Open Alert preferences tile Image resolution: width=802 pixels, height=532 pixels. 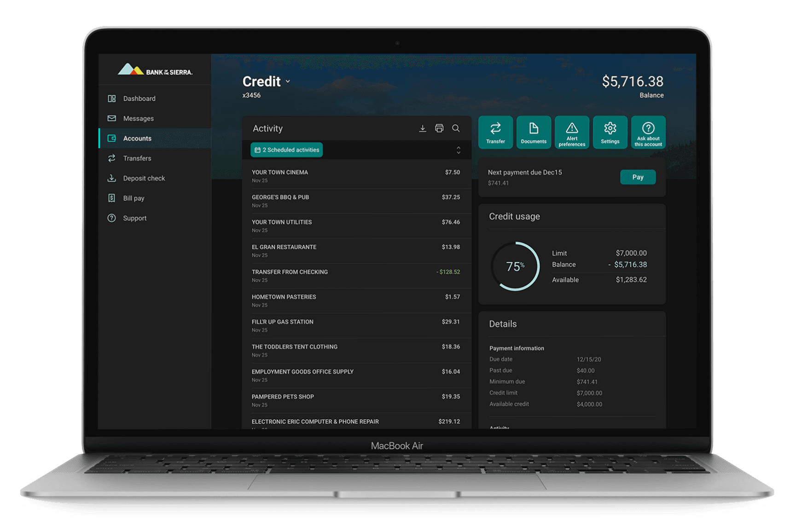click(572, 133)
